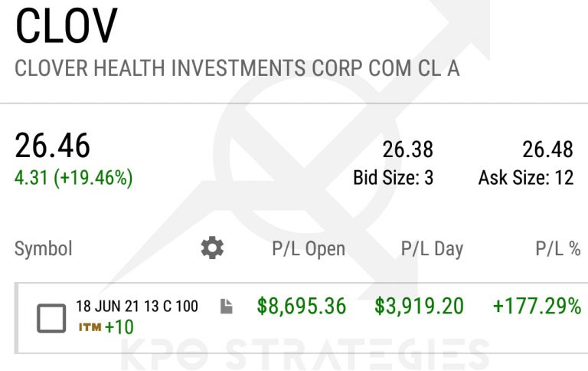Image resolution: width=588 pixels, height=371 pixels.
Task: Click the Bid Size: 3 label
Action: click(x=393, y=178)
